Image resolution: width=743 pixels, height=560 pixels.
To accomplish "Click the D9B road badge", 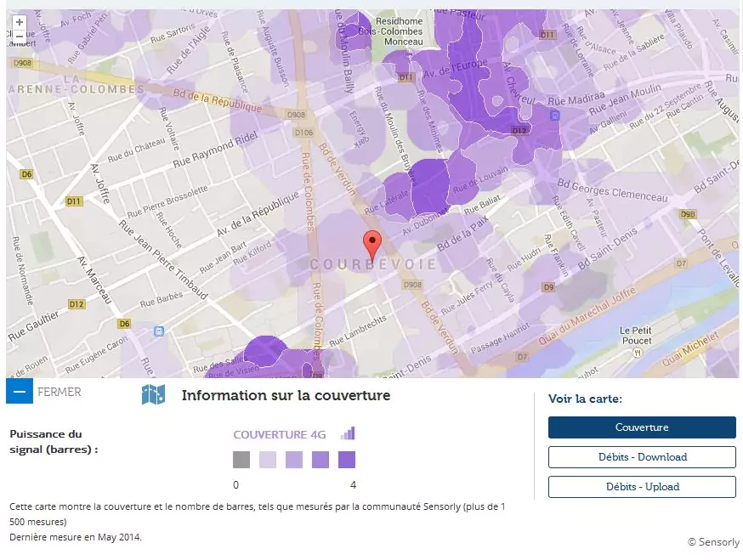I will pyautogui.click(x=688, y=215).
